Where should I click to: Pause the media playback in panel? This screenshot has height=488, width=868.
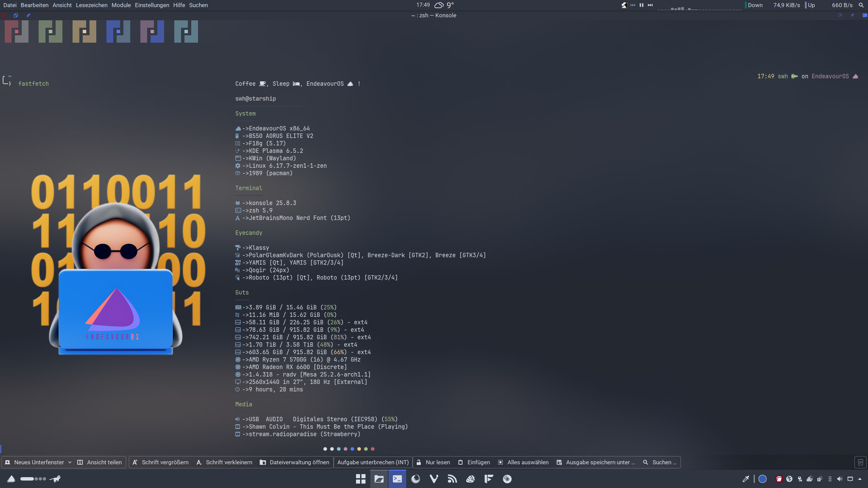click(x=641, y=5)
